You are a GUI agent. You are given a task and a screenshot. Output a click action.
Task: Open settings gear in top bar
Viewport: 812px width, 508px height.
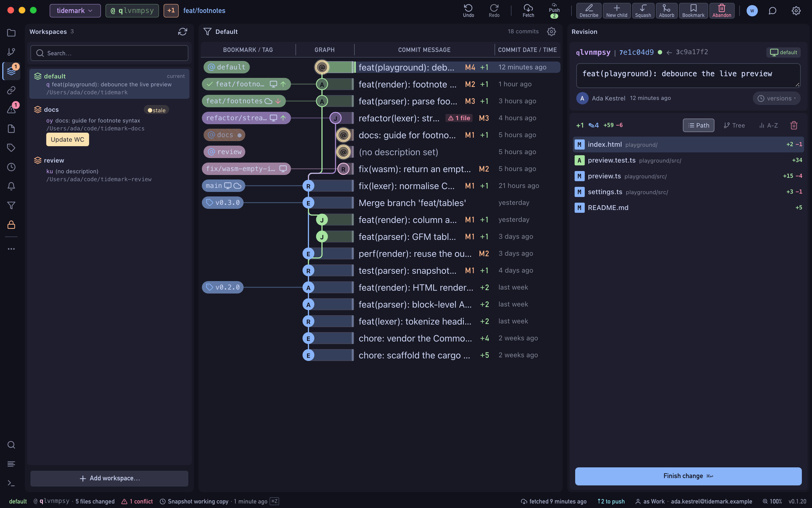pyautogui.click(x=796, y=11)
